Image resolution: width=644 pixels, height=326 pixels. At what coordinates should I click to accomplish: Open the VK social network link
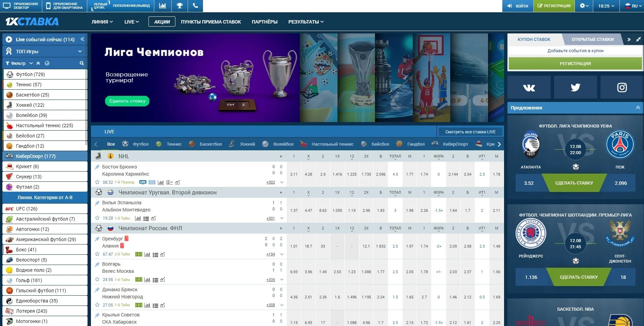coord(529,88)
